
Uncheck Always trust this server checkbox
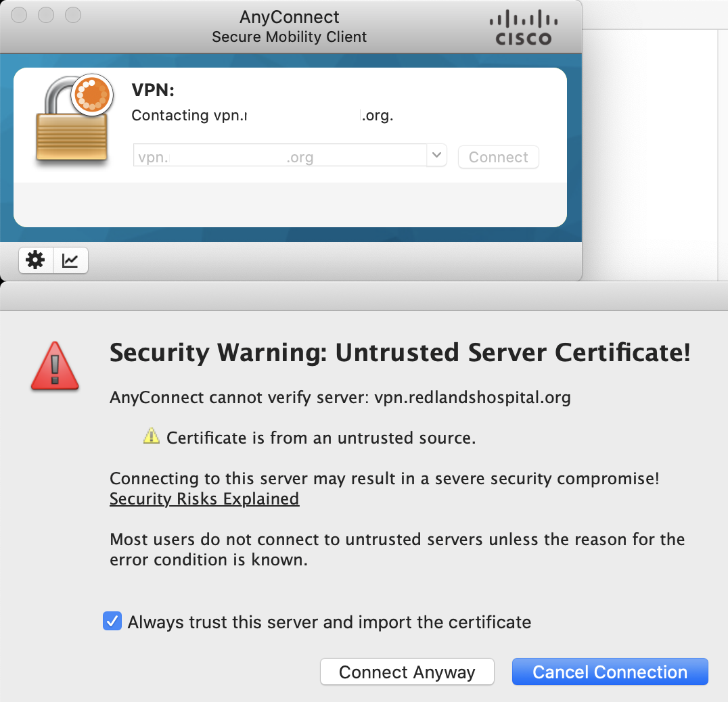pos(112,621)
